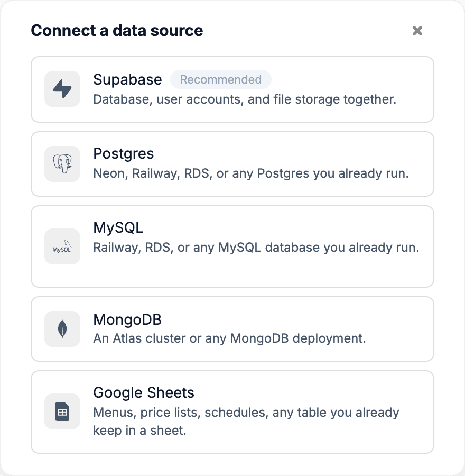The image size is (465, 476).
Task: Choose the Postgres title
Action: [124, 153]
